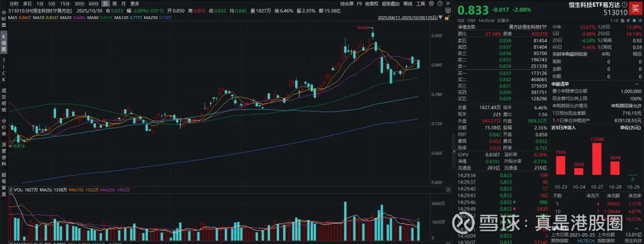Open 成交明细 in left sidebar
The image size is (644, 244).
coord(4,100)
